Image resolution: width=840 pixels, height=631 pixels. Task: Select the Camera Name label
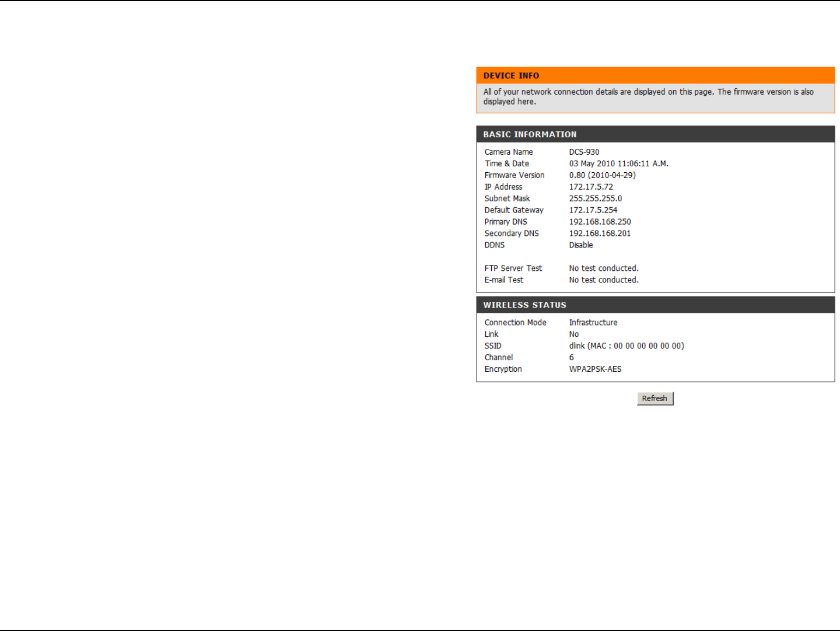pyautogui.click(x=509, y=152)
